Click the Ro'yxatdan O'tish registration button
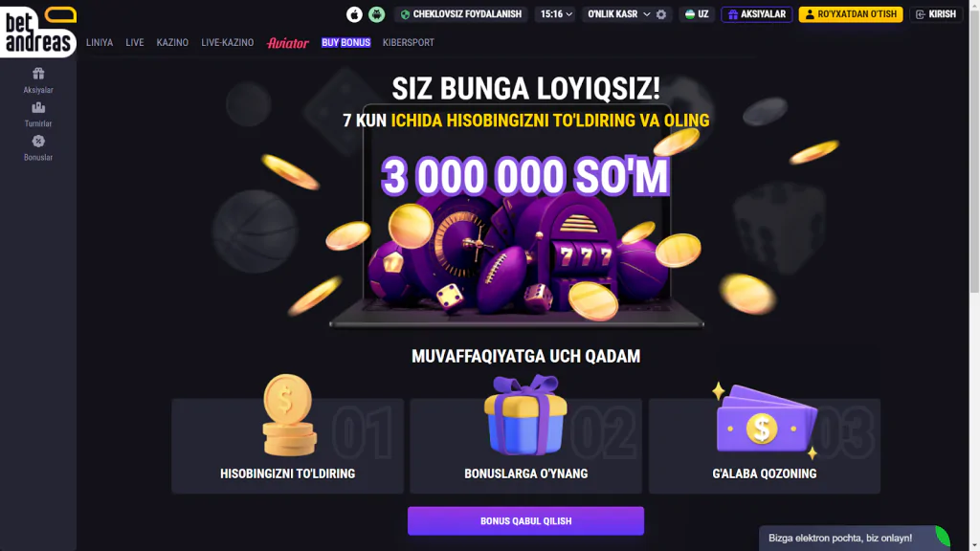This screenshot has height=551, width=980. (x=851, y=14)
